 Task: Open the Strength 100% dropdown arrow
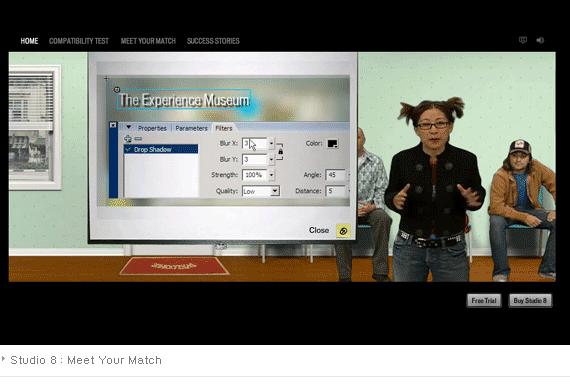271,175
